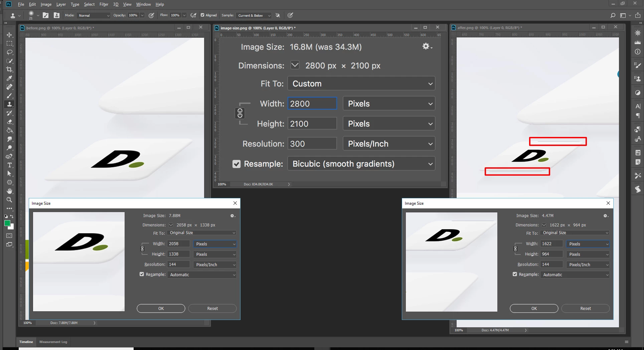Toggle Quick Mask mode

tap(9, 236)
